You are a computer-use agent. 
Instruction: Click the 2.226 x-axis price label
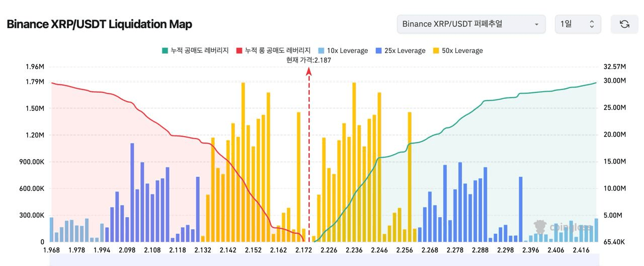coord(329,250)
